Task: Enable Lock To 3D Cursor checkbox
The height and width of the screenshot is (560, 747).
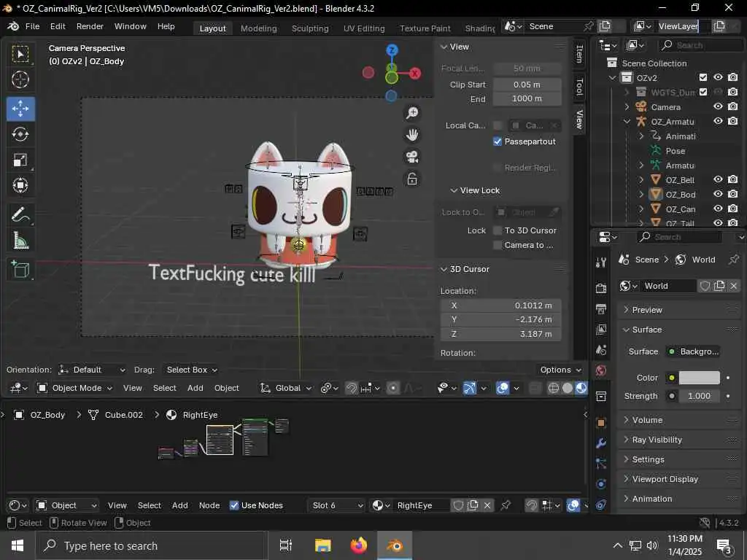Action: pyautogui.click(x=498, y=230)
